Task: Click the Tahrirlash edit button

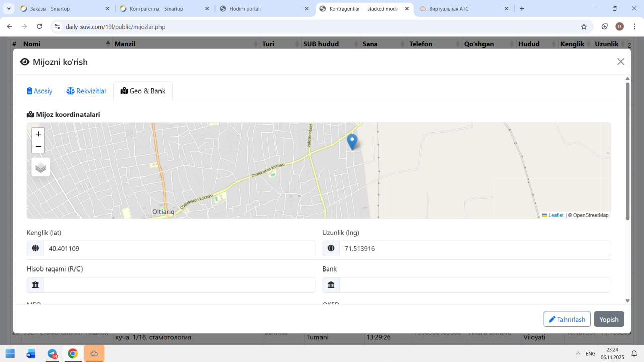Action: click(567, 319)
